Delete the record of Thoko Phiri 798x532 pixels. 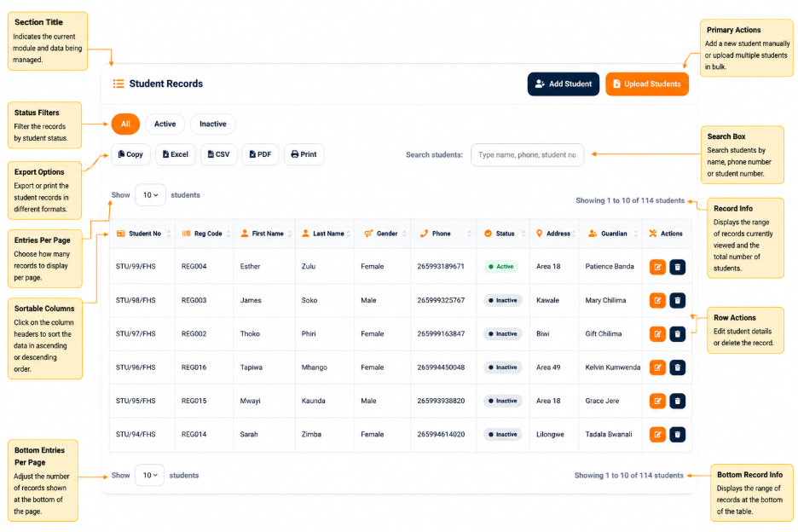[x=678, y=334]
